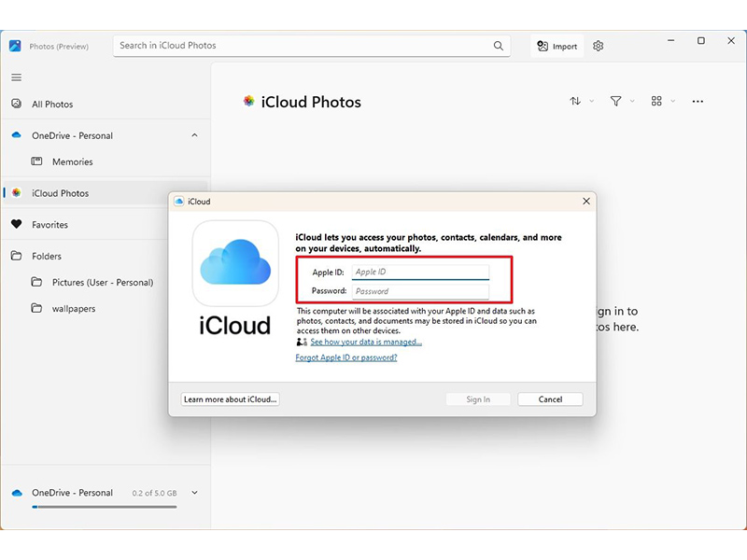Click the data privacy people icon
The height and width of the screenshot is (560, 747).
(x=302, y=342)
